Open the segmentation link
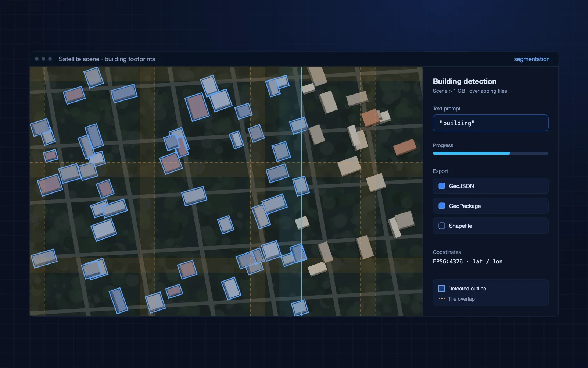The width and height of the screenshot is (588, 368). tap(531, 59)
